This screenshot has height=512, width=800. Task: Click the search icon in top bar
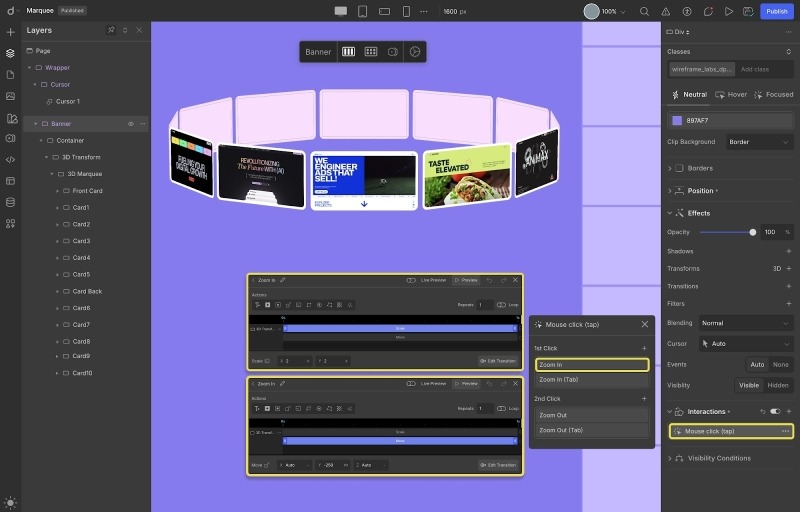point(642,11)
